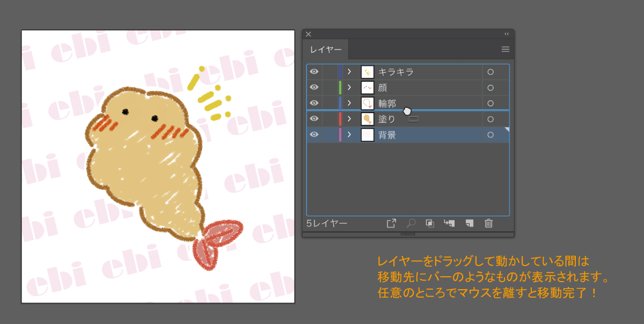Image resolution: width=644 pixels, height=324 pixels.
Task: Click the target circle of the 顔 layer
Action: pyautogui.click(x=490, y=87)
